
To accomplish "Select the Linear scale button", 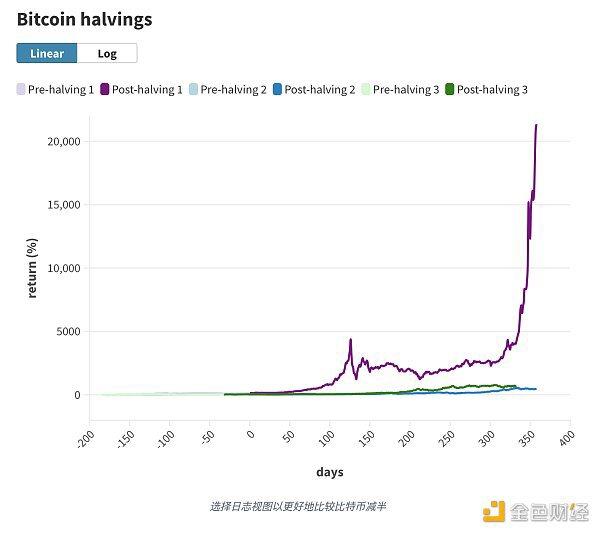I will click(x=47, y=53).
